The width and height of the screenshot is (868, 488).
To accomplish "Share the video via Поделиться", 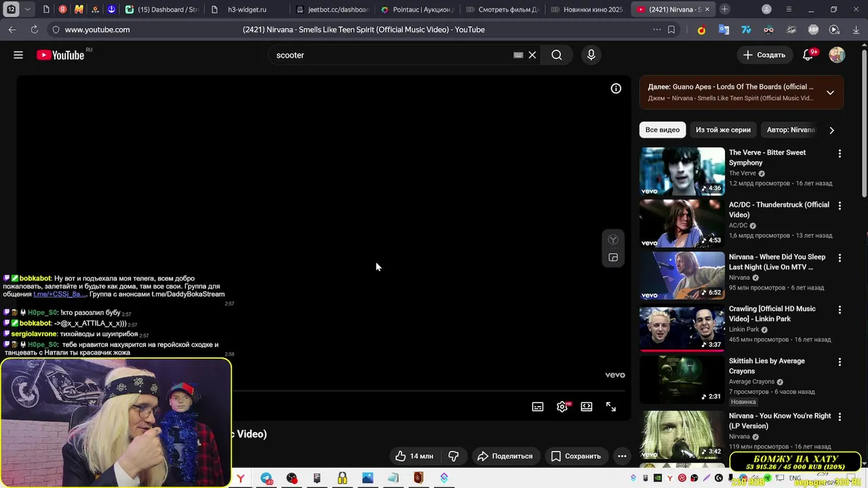I will pos(505,456).
